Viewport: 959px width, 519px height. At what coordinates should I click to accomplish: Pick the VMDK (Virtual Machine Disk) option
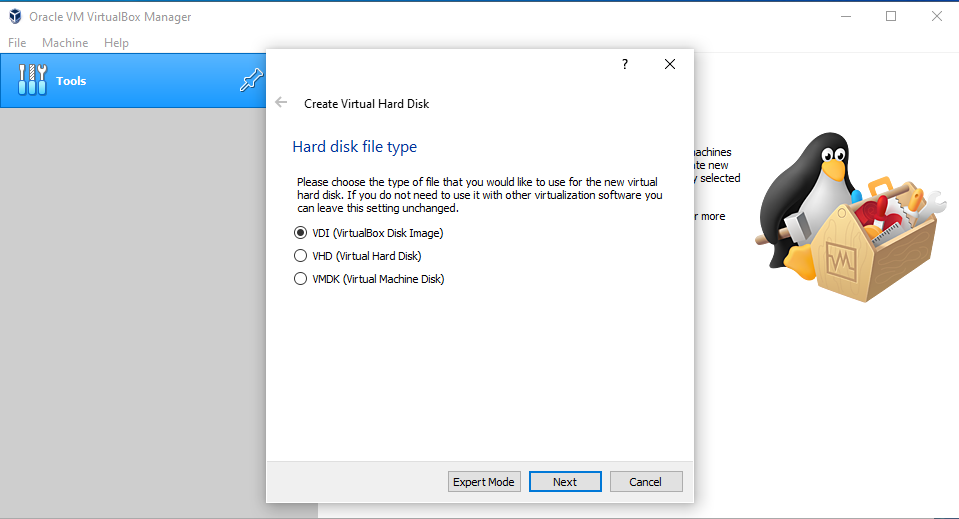(x=369, y=279)
